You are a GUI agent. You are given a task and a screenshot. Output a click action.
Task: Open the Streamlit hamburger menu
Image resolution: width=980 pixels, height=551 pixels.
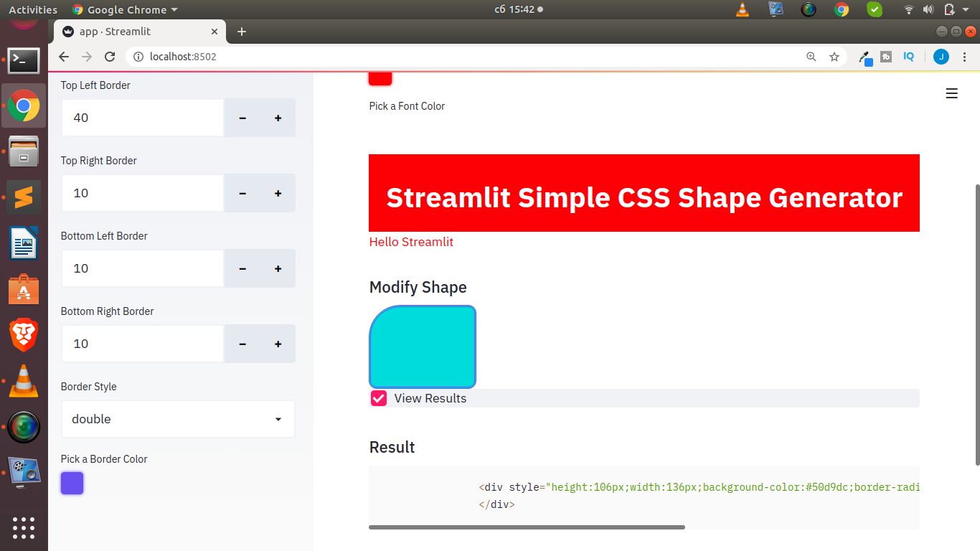tap(952, 93)
